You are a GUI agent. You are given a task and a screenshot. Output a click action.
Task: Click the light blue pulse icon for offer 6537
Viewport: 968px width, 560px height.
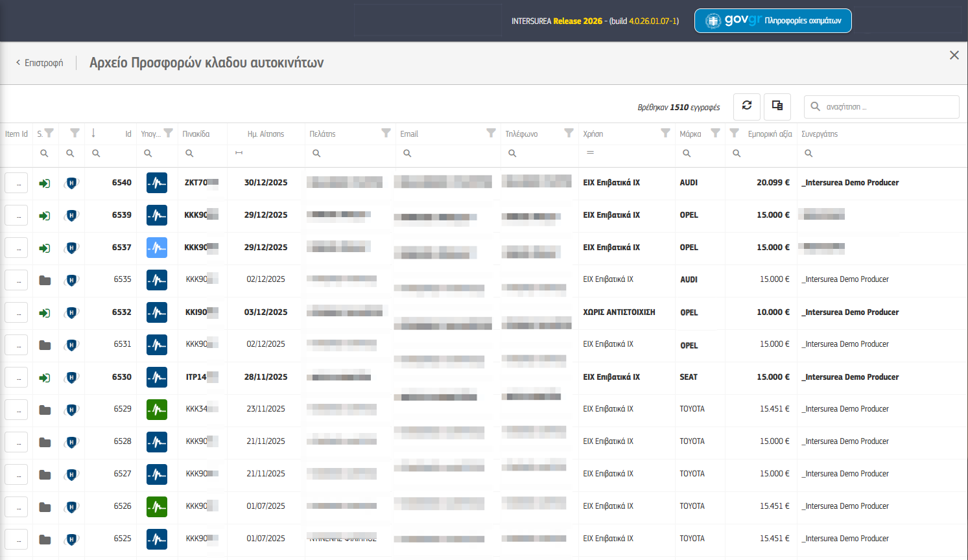pyautogui.click(x=157, y=248)
